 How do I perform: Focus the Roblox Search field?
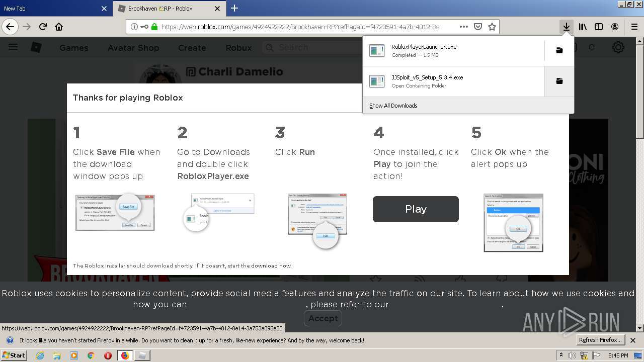pos(312,47)
